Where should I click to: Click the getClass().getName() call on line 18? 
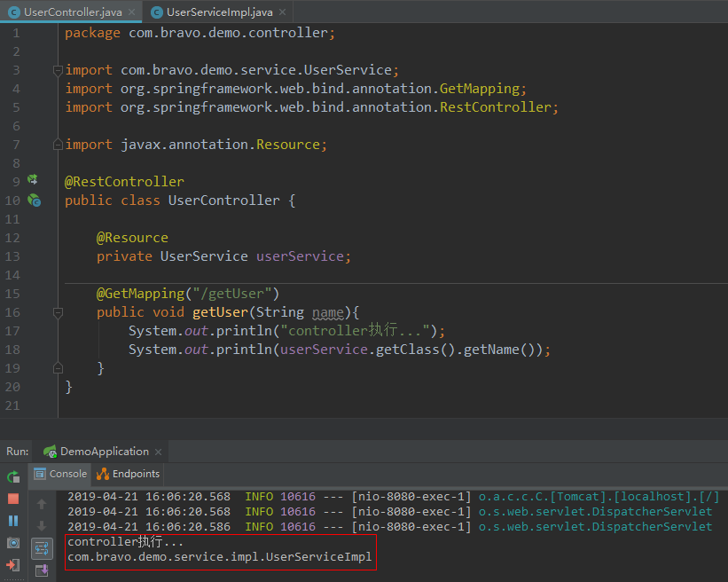[455, 350]
